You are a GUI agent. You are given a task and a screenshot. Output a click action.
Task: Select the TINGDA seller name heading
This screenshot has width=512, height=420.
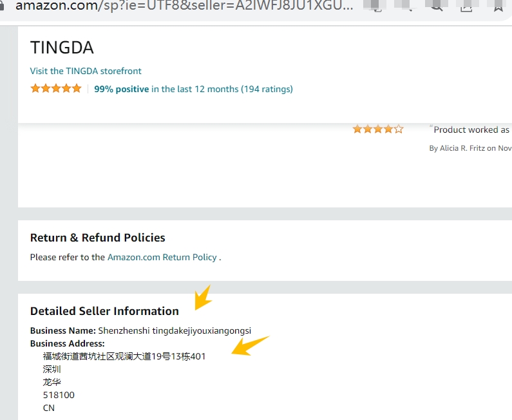point(62,48)
